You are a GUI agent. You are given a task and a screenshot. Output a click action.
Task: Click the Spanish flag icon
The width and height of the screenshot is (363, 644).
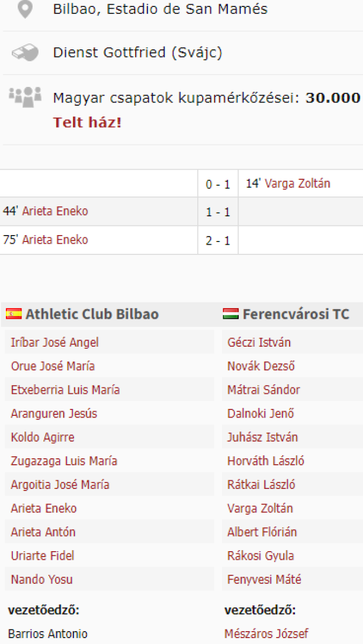coord(14,314)
